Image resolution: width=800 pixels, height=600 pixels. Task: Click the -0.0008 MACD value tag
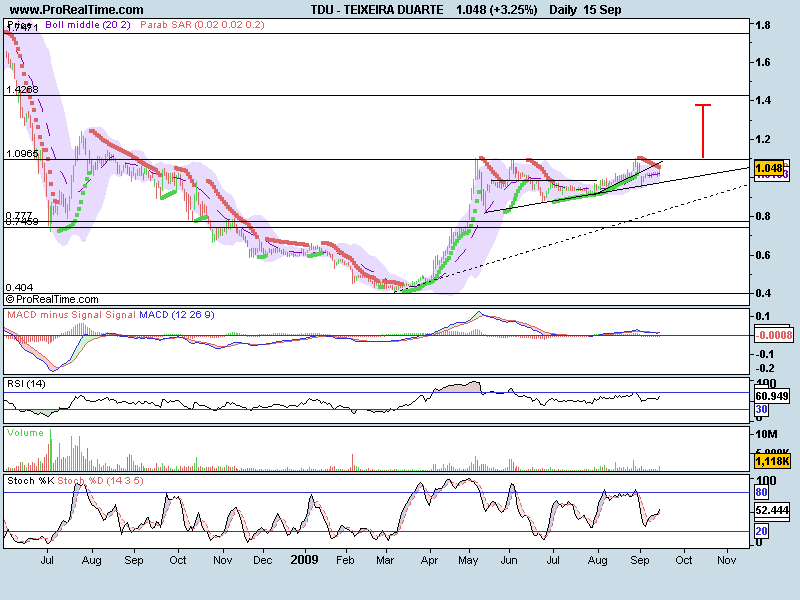(x=773, y=335)
